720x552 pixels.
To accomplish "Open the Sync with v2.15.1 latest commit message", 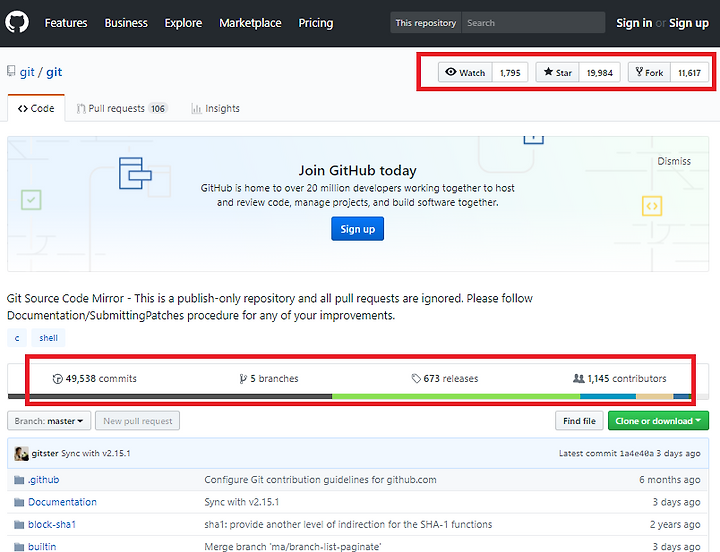I will click(96, 453).
